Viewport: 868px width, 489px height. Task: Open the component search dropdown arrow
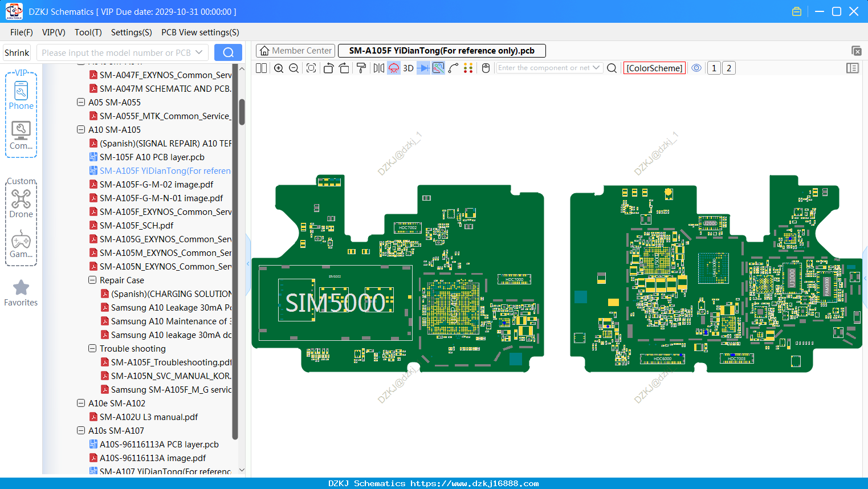point(597,67)
